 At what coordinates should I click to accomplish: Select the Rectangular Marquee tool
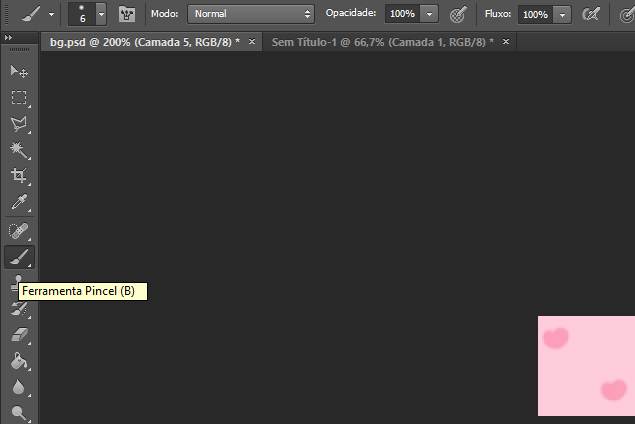coord(19,98)
